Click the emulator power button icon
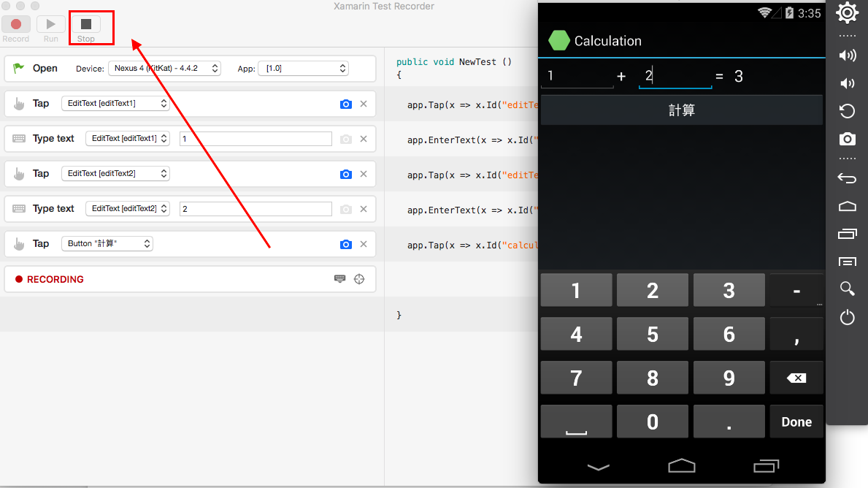 pyautogui.click(x=847, y=317)
